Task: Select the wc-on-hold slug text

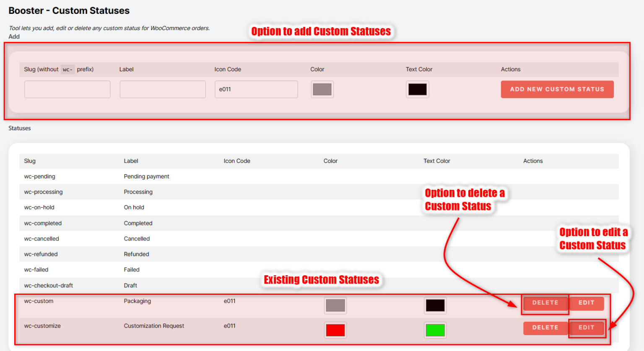Action: (39, 207)
